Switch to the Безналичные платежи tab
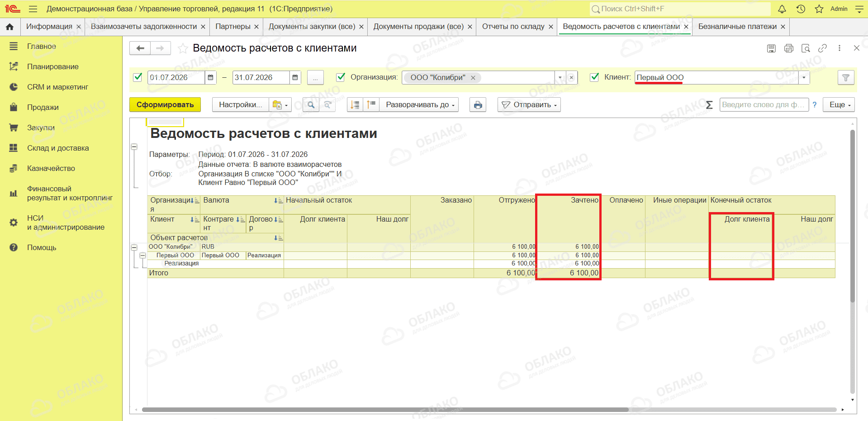This screenshot has height=421, width=868. 737,27
